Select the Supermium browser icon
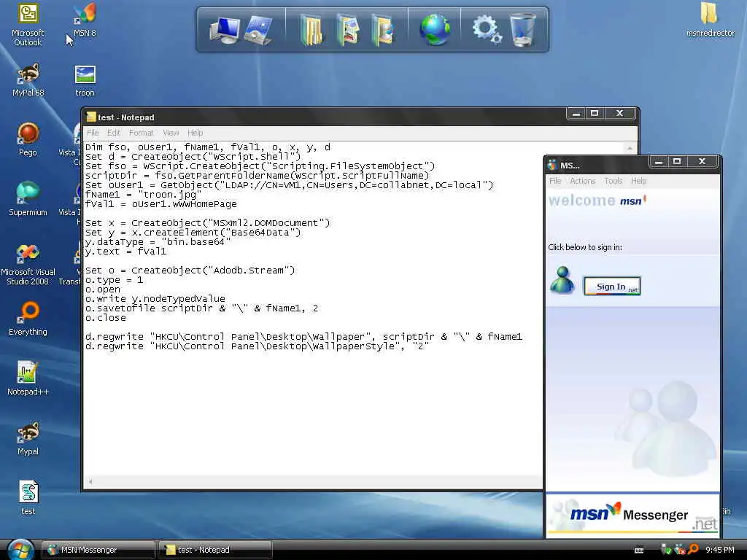Screen dimensions: 747x560 28,200
